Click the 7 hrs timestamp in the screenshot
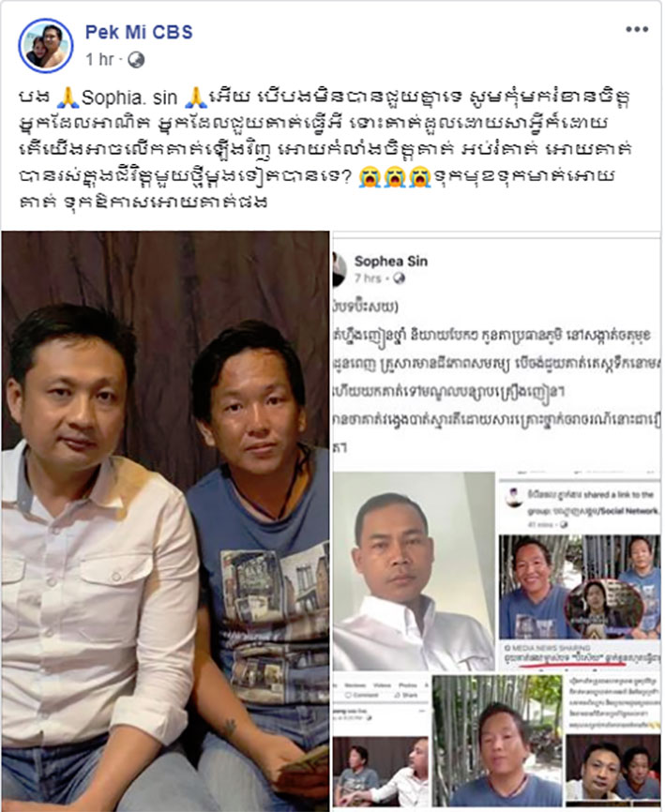 [x=368, y=278]
